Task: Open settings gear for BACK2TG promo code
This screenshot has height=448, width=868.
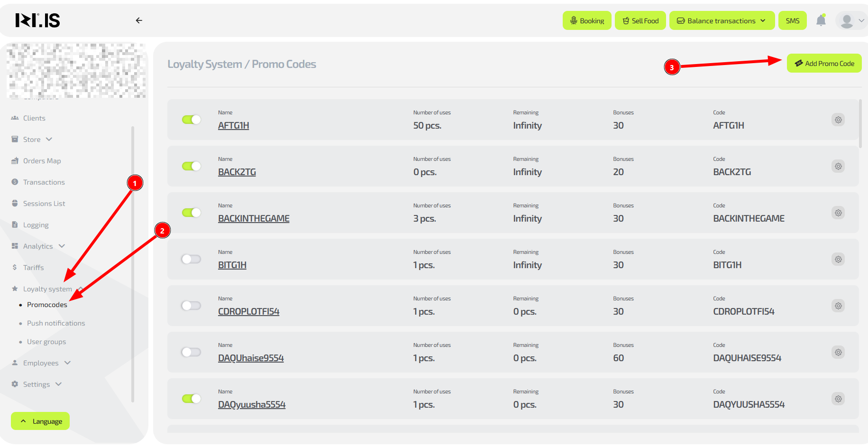Action: pyautogui.click(x=838, y=166)
